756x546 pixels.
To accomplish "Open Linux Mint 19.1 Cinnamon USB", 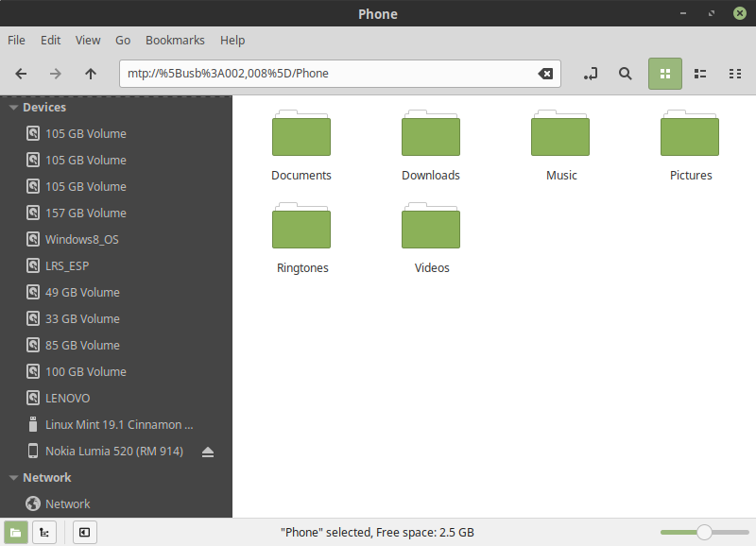I will tap(116, 425).
